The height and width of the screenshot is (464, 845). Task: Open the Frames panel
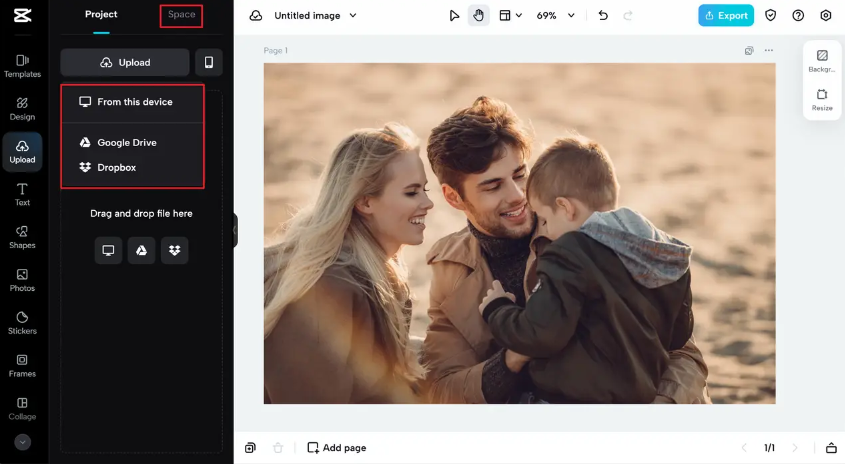point(22,365)
